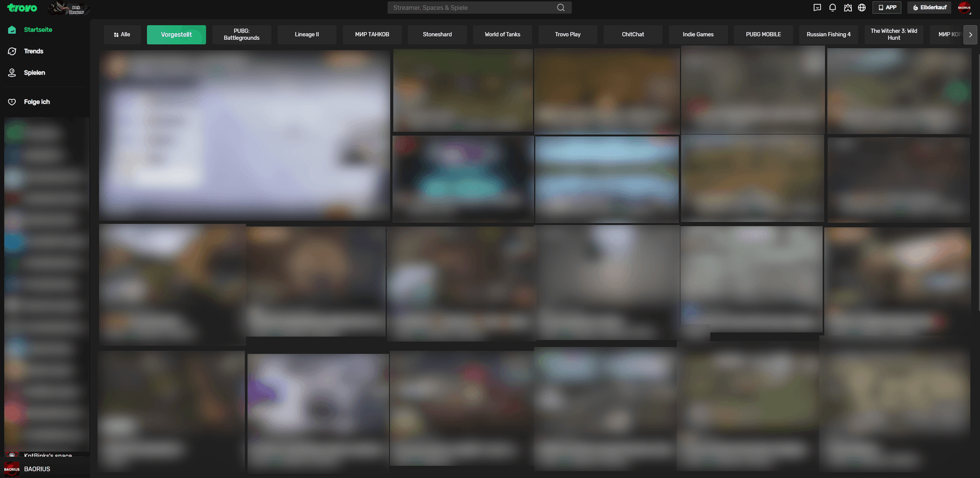Click the crown rewards icon

[848, 8]
